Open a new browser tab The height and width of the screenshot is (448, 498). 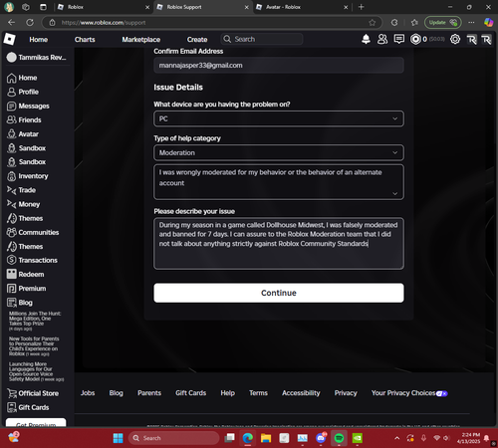click(x=362, y=7)
